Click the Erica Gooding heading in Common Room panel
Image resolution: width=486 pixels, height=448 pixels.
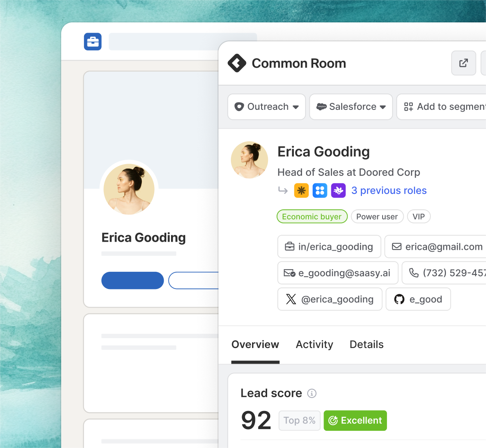pos(324,152)
